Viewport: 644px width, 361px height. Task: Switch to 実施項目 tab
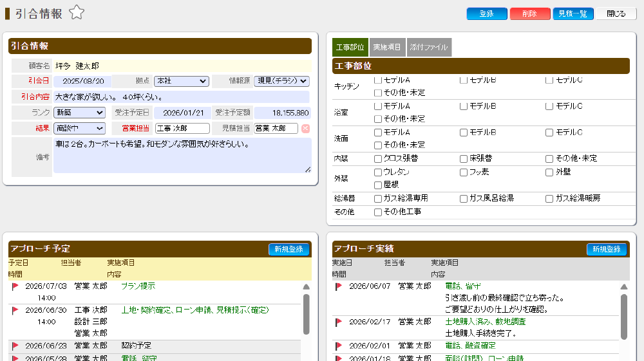pos(387,47)
